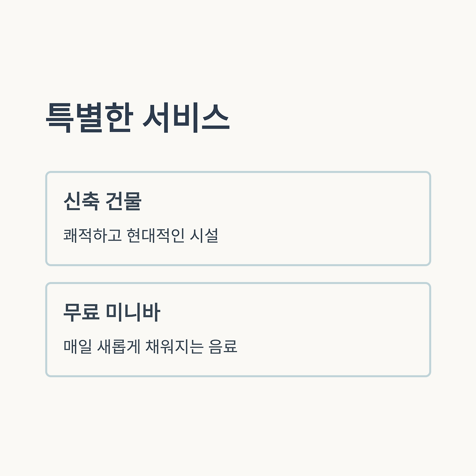Click the word '서비스' in the heading

click(186, 118)
